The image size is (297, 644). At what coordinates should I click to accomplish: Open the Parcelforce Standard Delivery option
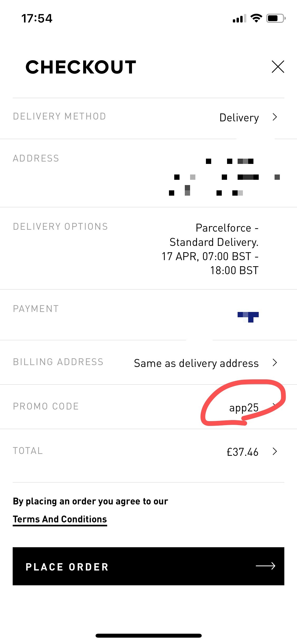point(210,249)
